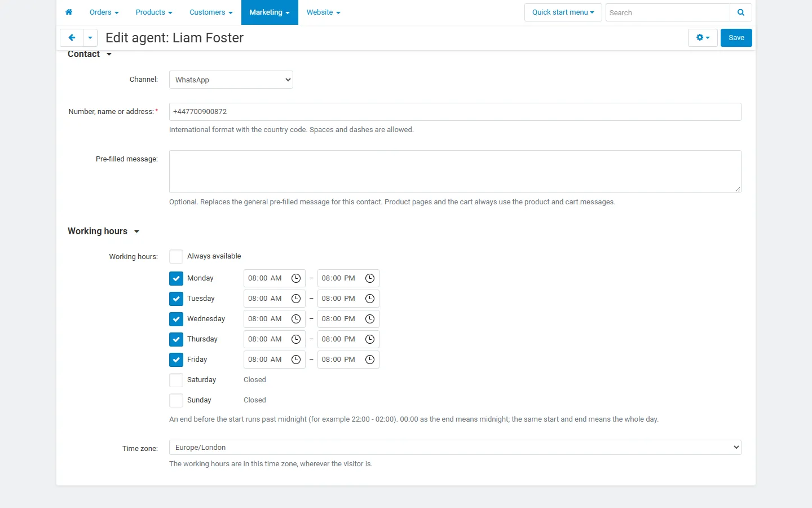Open the Quick start menu dropdown

(x=563, y=12)
